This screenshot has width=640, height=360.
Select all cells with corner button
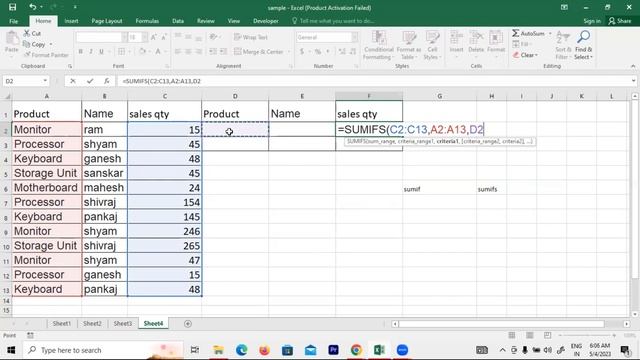click(6, 96)
